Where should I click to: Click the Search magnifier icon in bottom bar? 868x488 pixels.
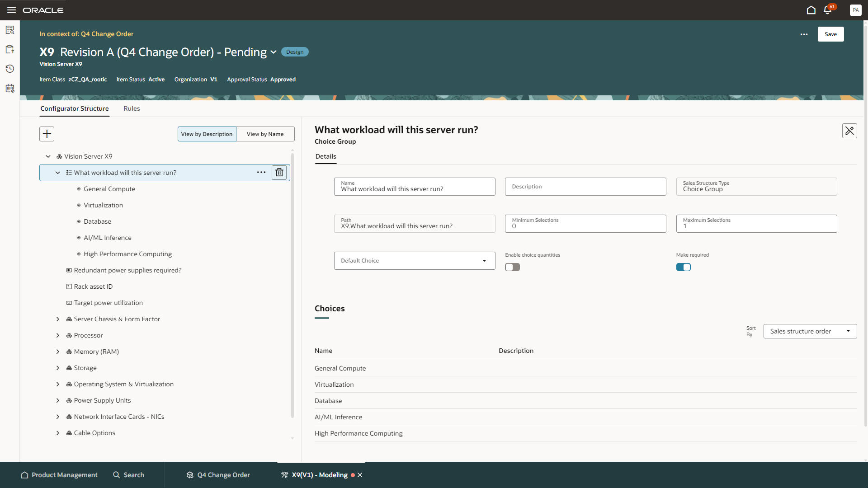tap(117, 475)
